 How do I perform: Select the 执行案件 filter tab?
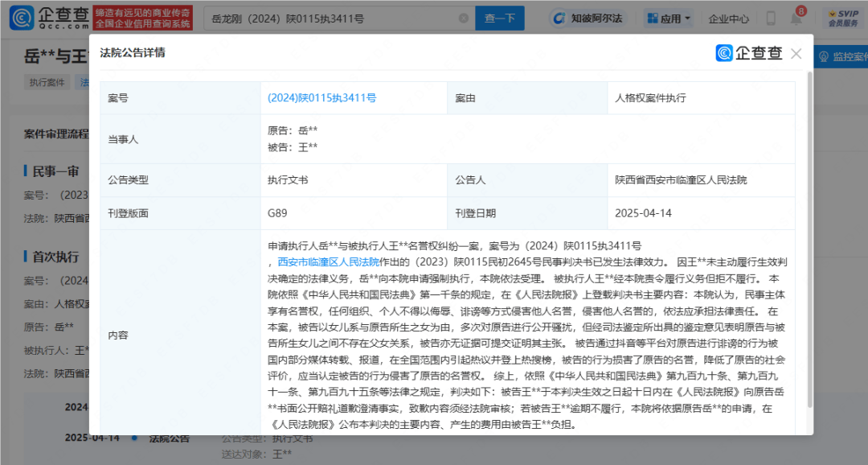[46, 82]
